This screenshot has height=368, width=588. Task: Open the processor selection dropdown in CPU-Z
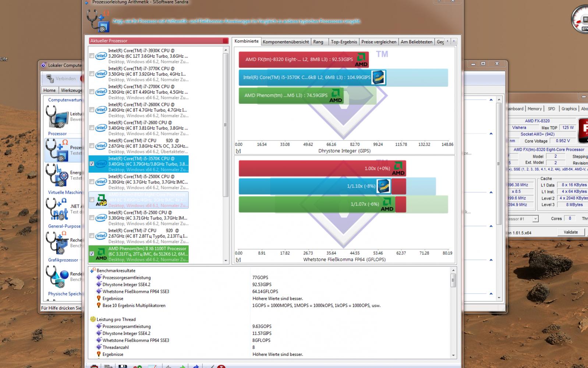[x=535, y=219]
